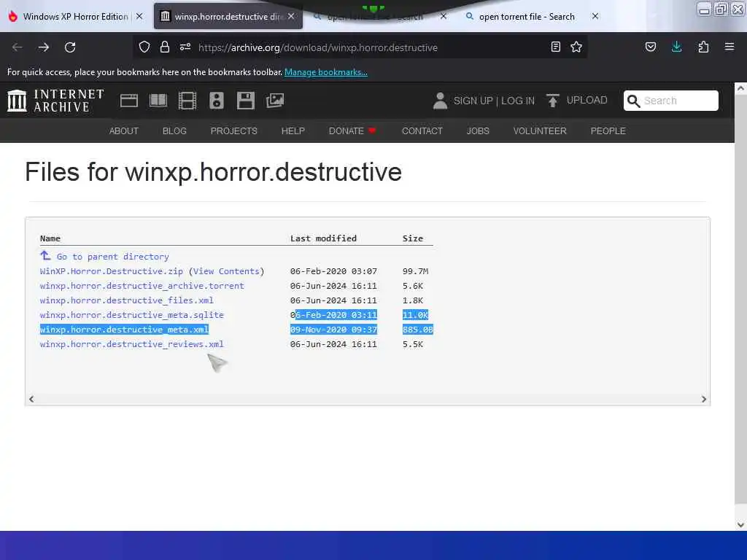Open the ABOUT menu item
The width and height of the screenshot is (747, 560).
124,131
